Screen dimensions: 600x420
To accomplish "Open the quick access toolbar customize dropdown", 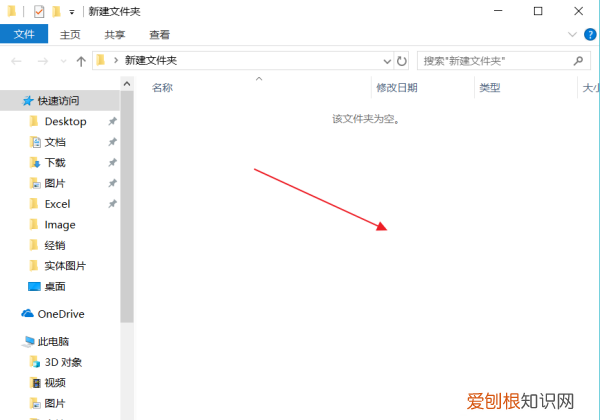I will point(72,12).
